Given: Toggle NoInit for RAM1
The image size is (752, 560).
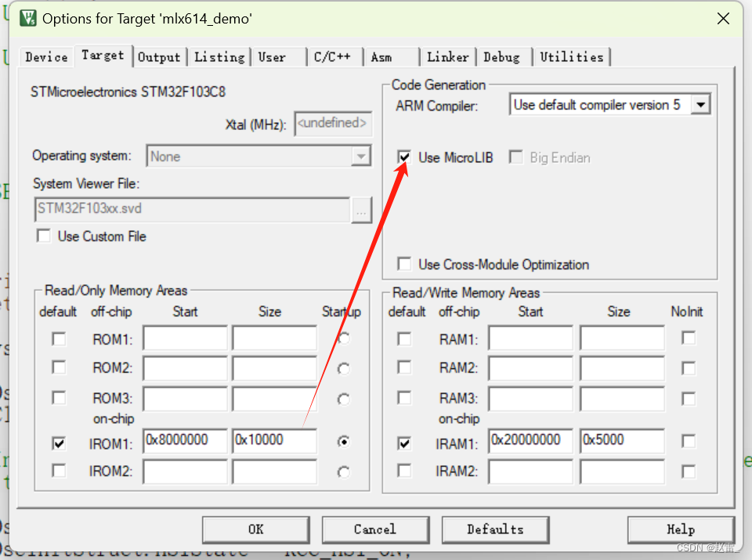Looking at the screenshot, I should point(688,338).
